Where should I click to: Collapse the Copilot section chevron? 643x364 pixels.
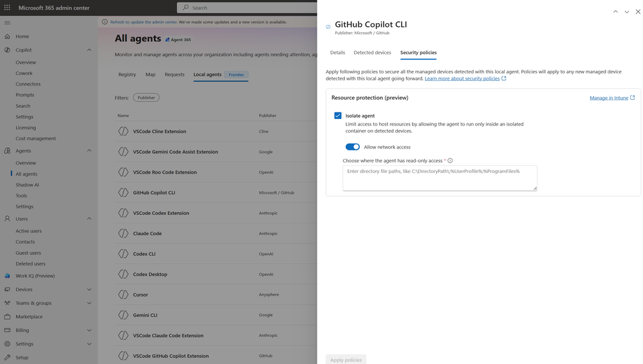coord(89,50)
